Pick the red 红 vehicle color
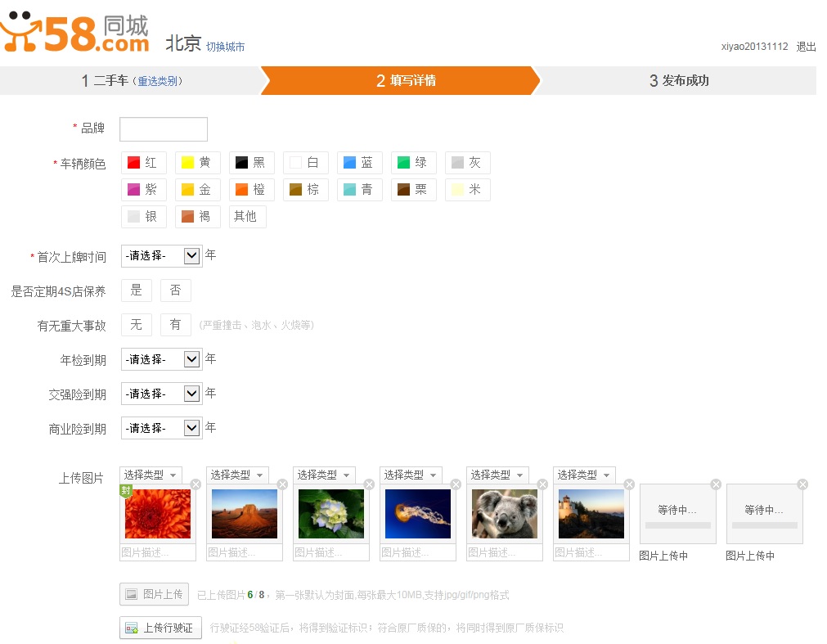Image resolution: width=827 pixels, height=644 pixels. [x=143, y=163]
